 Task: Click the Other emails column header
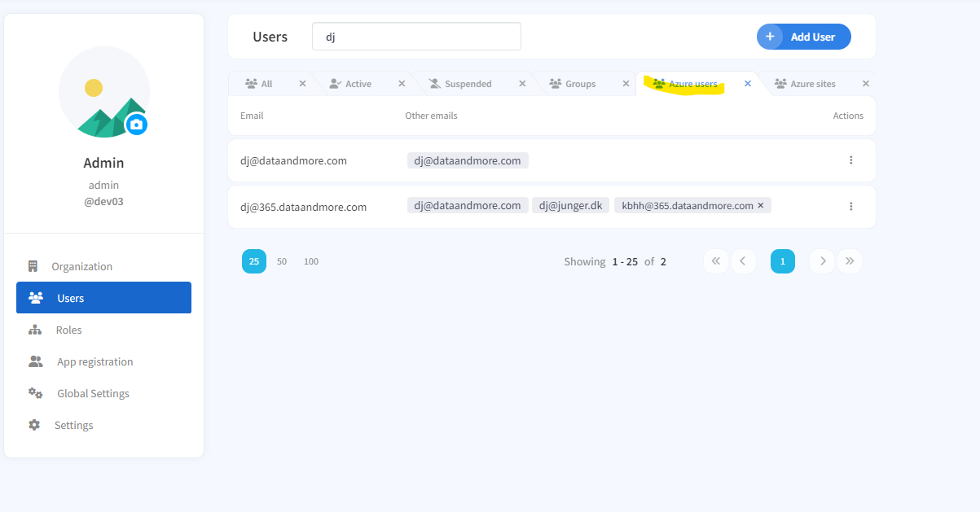(x=431, y=116)
